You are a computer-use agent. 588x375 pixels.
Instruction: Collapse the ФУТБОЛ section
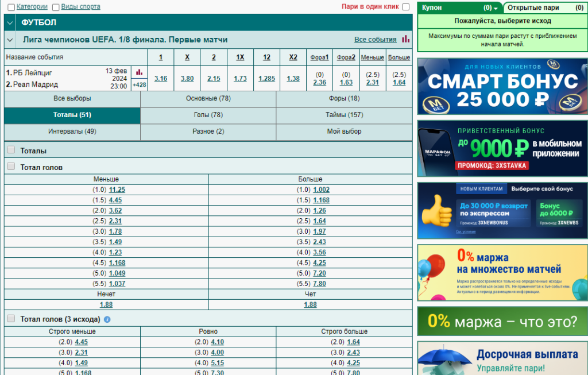click(10, 23)
